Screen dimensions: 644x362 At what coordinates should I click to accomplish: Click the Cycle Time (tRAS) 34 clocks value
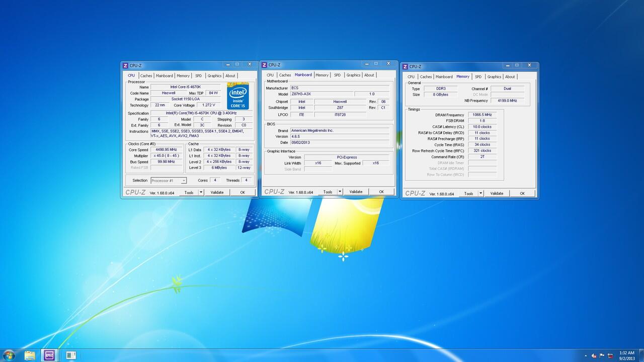[x=482, y=145]
